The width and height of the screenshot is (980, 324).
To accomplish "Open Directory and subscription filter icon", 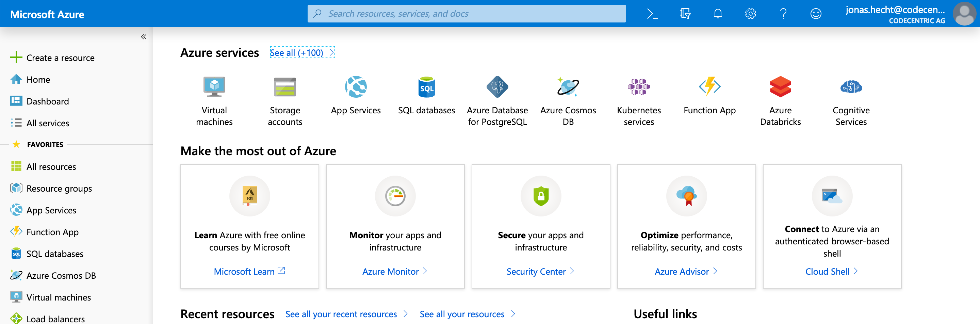I will point(685,14).
